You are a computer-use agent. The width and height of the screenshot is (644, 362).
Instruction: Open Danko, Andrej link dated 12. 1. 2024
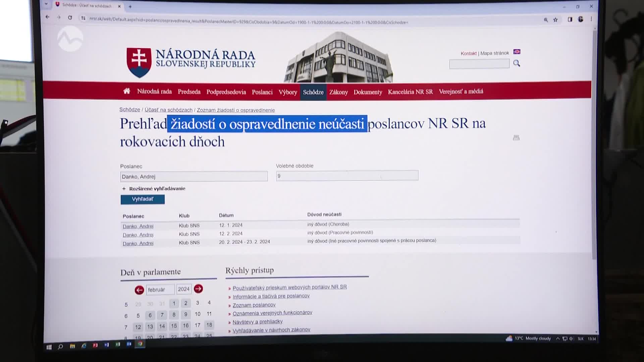(x=138, y=226)
